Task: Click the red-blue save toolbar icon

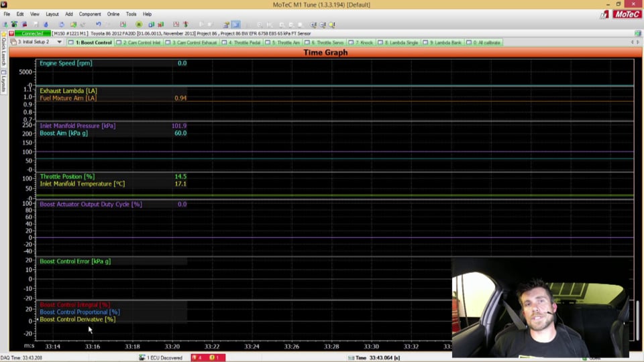Action: click(x=24, y=25)
